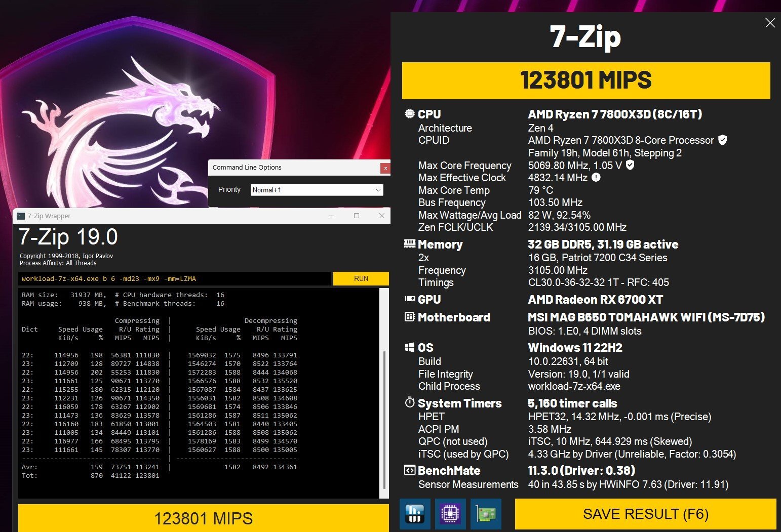Click "MSI MAG B650 TOMAHAWK WIFI (MS-7D75)"
Screen dimensions: 781x532
pyautogui.click(x=646, y=317)
